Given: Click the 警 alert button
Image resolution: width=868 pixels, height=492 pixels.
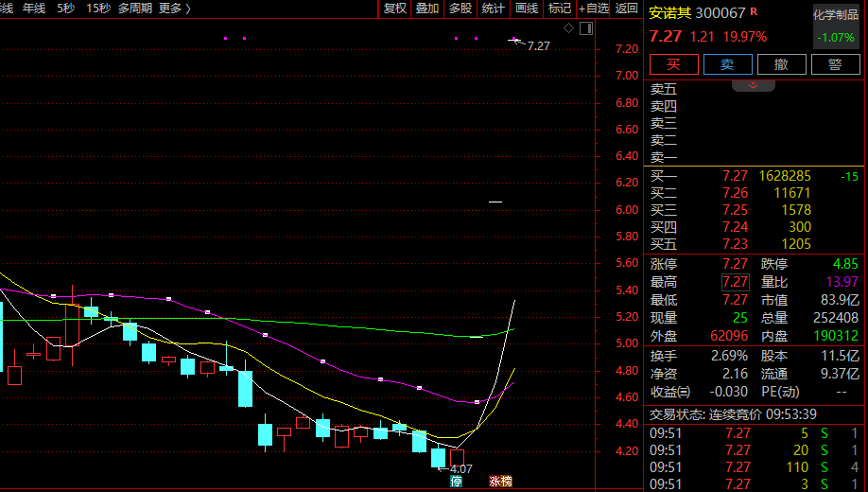Looking at the screenshot, I should 835,64.
